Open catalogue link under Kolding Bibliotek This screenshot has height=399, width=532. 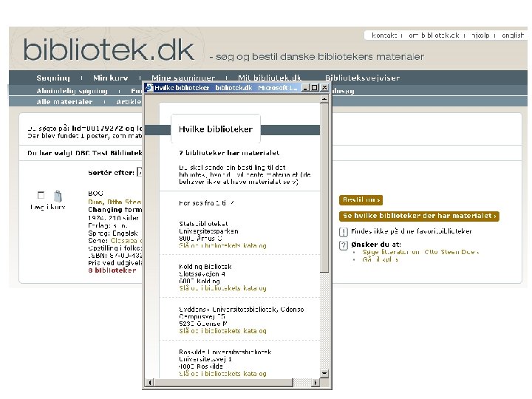(222, 288)
